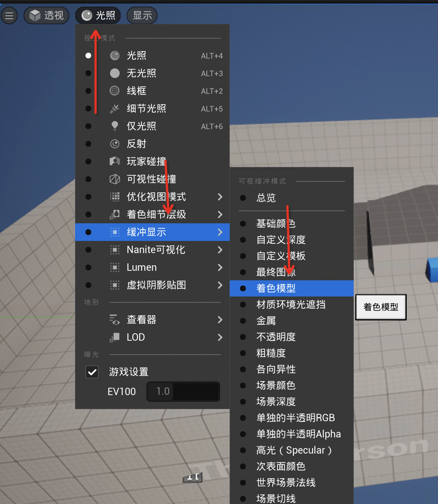
Task: Click the light bulb icon next to 仅光照
Action: click(x=114, y=126)
